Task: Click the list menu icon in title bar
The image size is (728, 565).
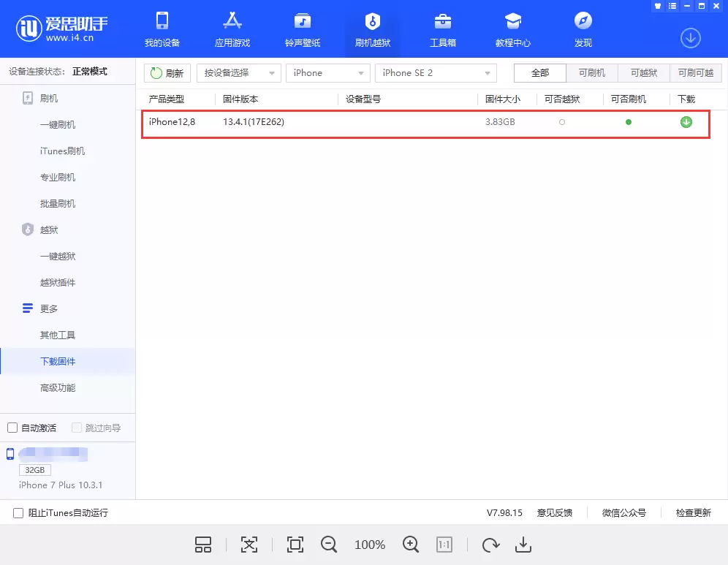Action: click(672, 6)
